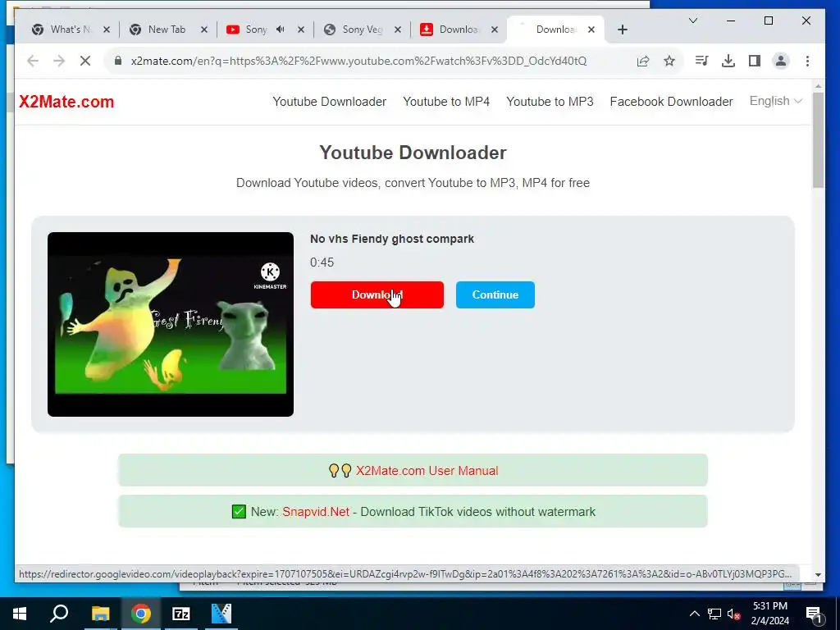The height and width of the screenshot is (630, 840).
Task: Click the address bar URL
Action: [358, 61]
